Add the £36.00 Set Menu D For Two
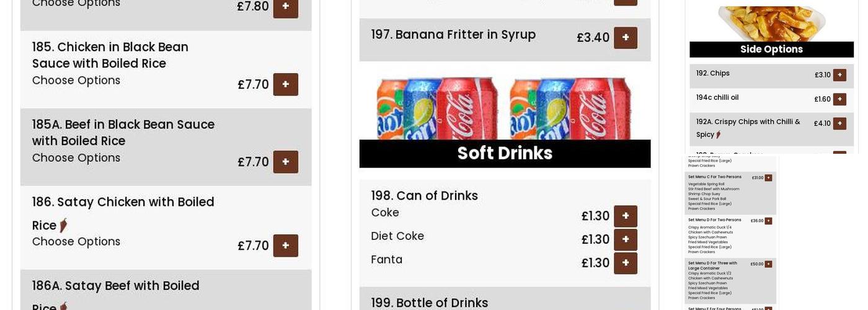The image size is (868, 310). (768, 221)
